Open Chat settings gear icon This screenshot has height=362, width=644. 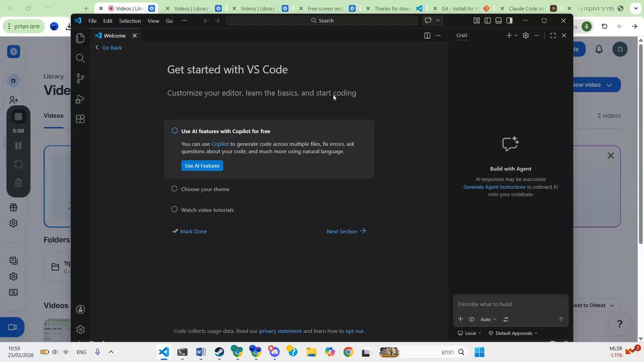click(526, 36)
